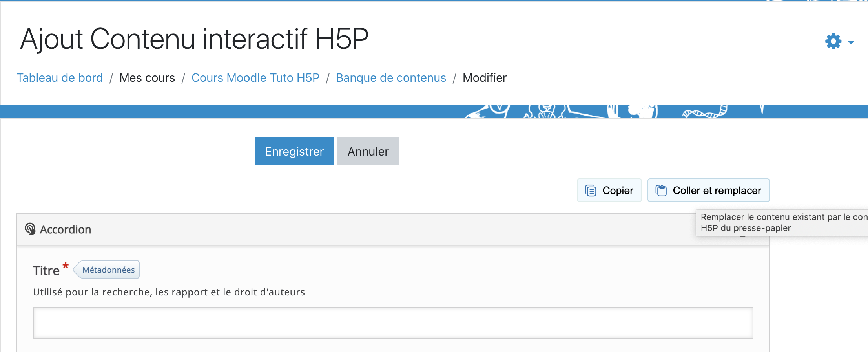Viewport: 868px width, 352px height.
Task: Navigate to Banque de contenus
Action: pos(391,78)
